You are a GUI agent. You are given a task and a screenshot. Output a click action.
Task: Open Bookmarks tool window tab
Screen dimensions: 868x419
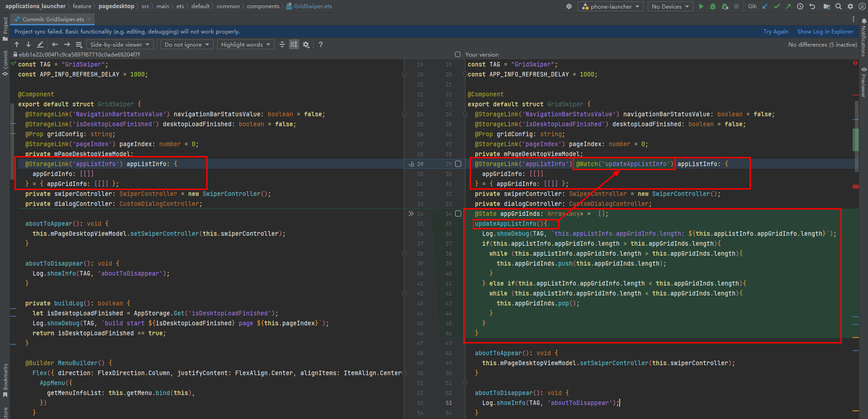tap(5, 380)
